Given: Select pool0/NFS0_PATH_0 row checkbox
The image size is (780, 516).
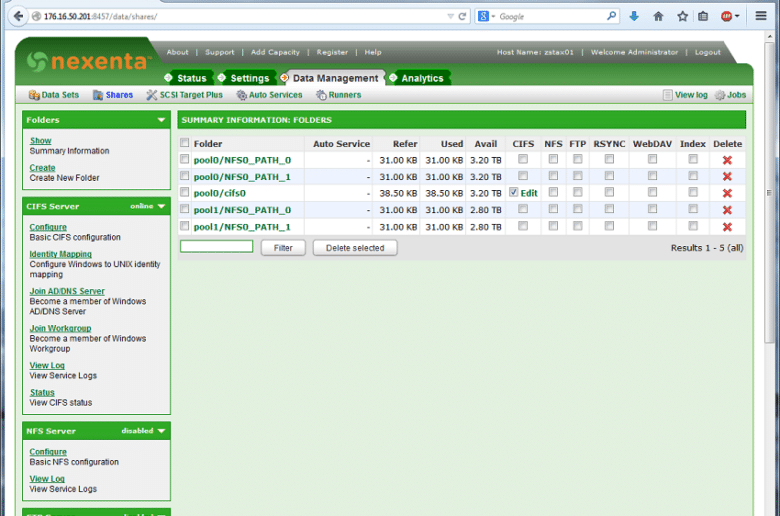Looking at the screenshot, I should click(x=185, y=159).
